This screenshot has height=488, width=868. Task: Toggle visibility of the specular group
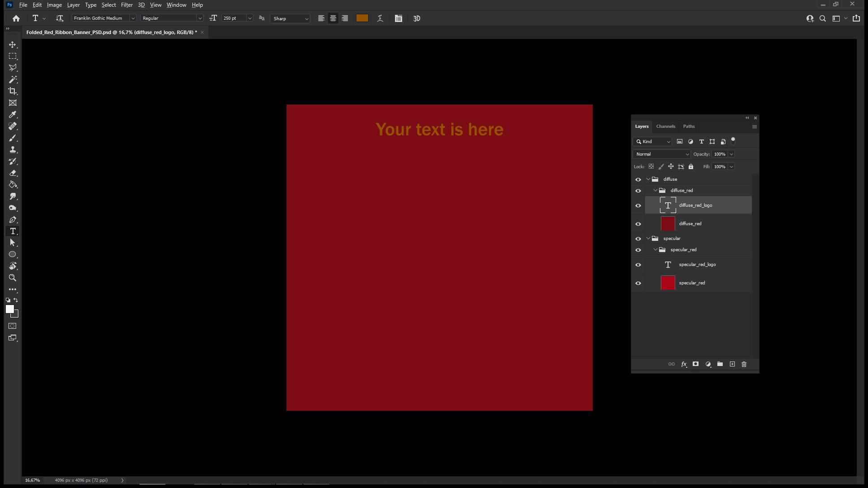pyautogui.click(x=638, y=239)
